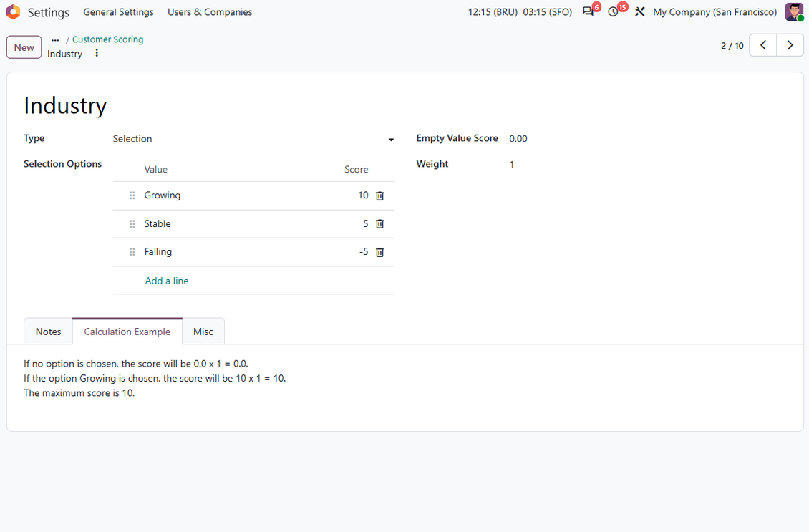Open the Odoo Settings app icon
809x532 pixels.
tap(13, 12)
